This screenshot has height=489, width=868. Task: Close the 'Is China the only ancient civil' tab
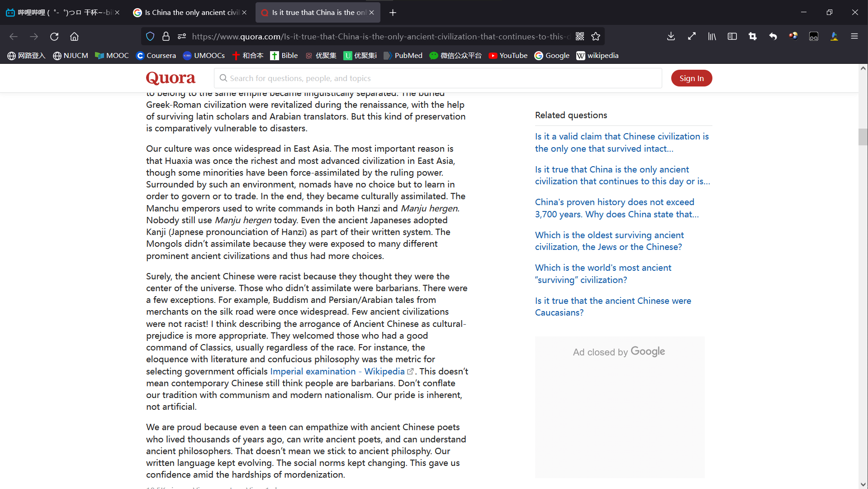tap(244, 13)
